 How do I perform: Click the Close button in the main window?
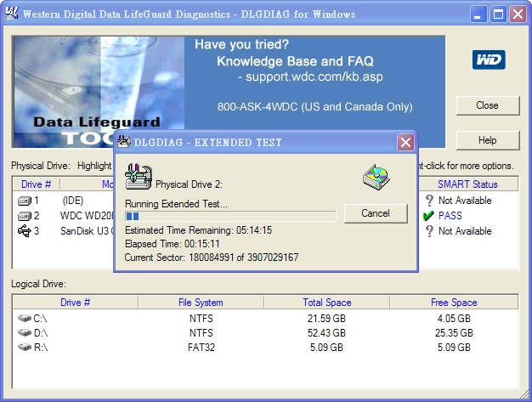(x=488, y=105)
